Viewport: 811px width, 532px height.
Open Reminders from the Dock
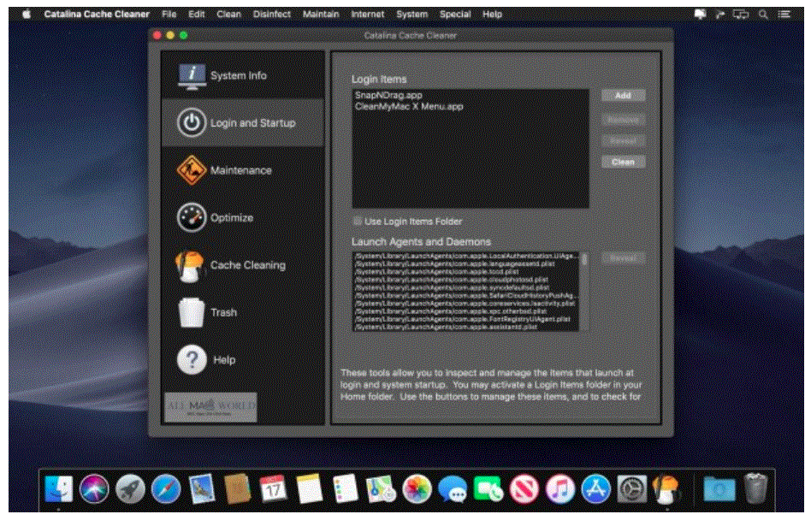click(345, 488)
